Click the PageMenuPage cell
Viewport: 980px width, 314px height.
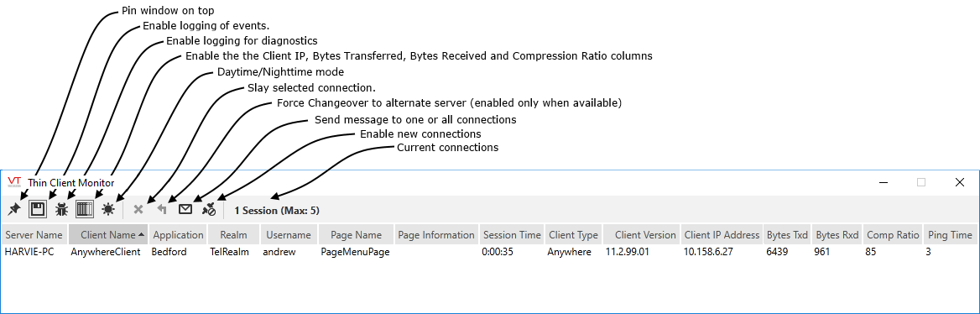point(355,252)
